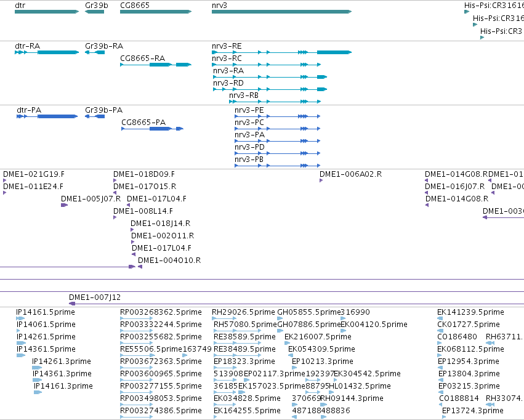Select the nrv3-PB protein label
This screenshot has width=524, height=420.
249,160
